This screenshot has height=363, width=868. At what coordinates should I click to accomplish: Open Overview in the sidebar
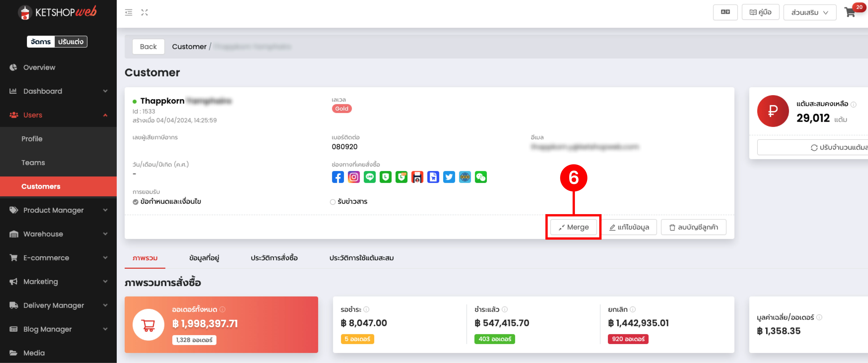(58, 67)
